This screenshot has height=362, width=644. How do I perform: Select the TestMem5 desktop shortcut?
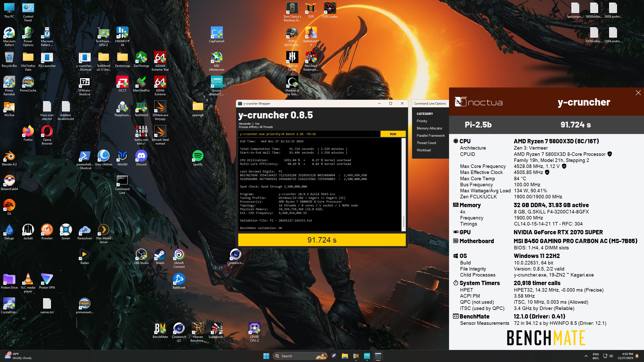coord(141,109)
